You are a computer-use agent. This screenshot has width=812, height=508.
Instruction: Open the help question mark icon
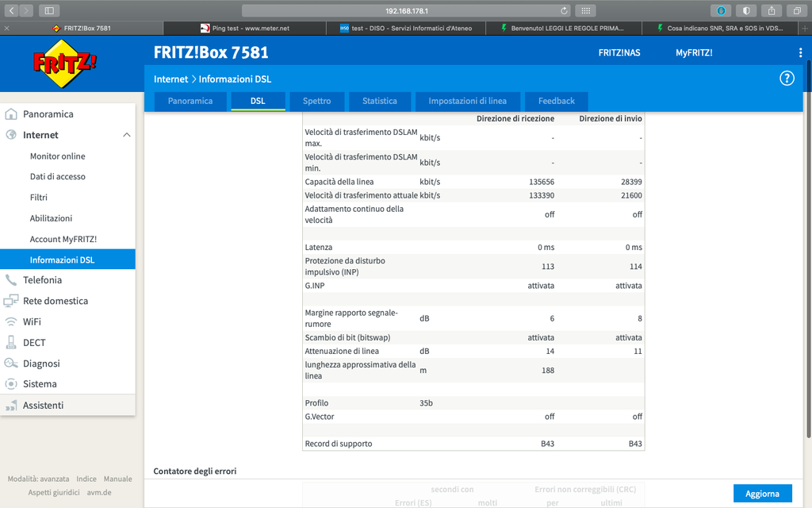pos(787,79)
